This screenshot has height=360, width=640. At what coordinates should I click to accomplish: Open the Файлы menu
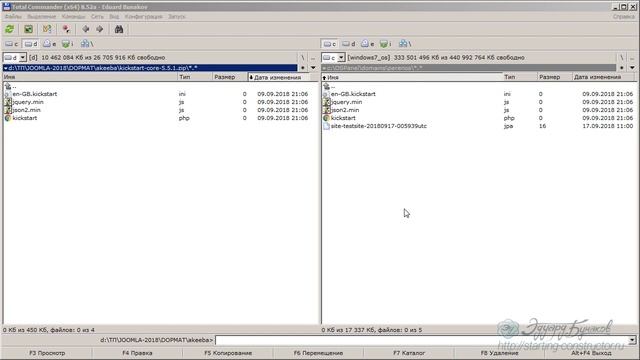pyautogui.click(x=13, y=17)
